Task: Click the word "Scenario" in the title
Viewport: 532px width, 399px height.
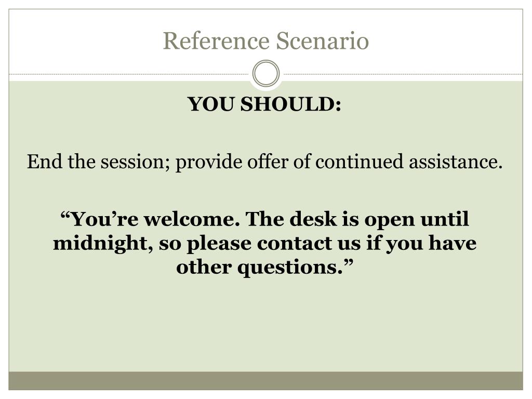Action: click(322, 41)
